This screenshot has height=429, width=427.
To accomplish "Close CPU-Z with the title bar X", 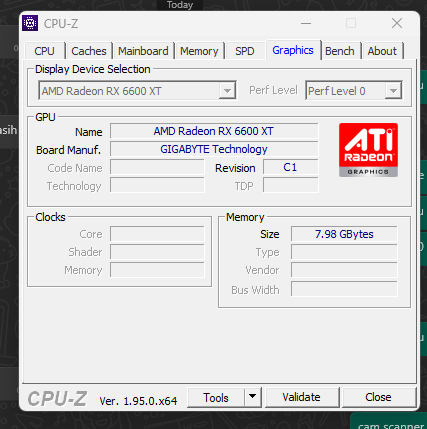I will (397, 23).
